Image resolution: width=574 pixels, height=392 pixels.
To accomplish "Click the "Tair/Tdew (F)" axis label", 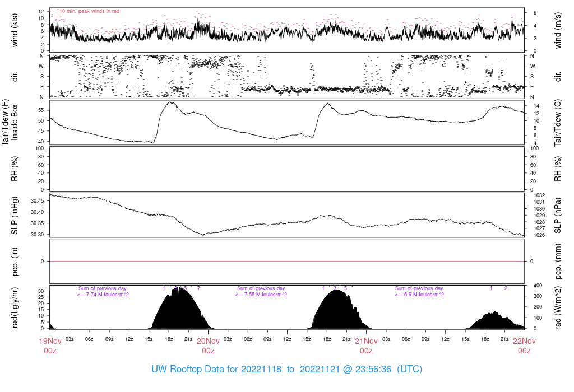I will tap(5, 122).
